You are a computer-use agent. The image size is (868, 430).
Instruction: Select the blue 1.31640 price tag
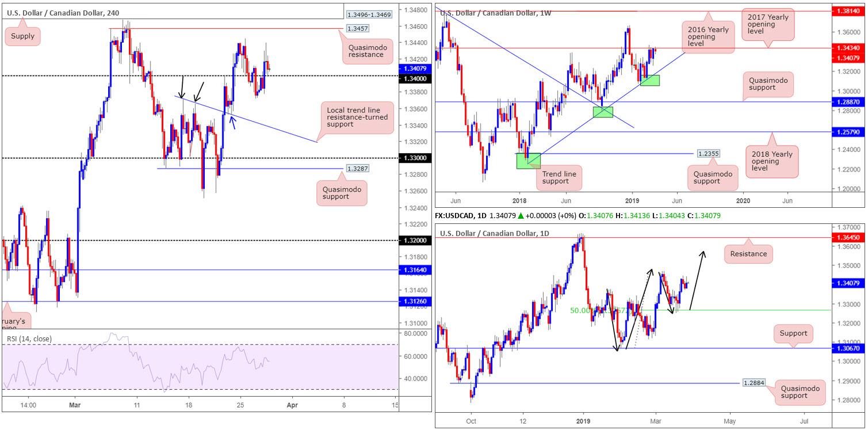[416, 269]
